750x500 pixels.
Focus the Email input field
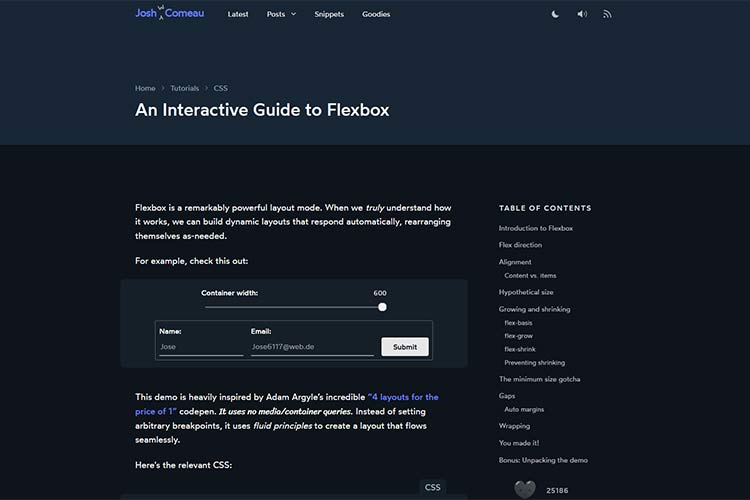click(311, 347)
